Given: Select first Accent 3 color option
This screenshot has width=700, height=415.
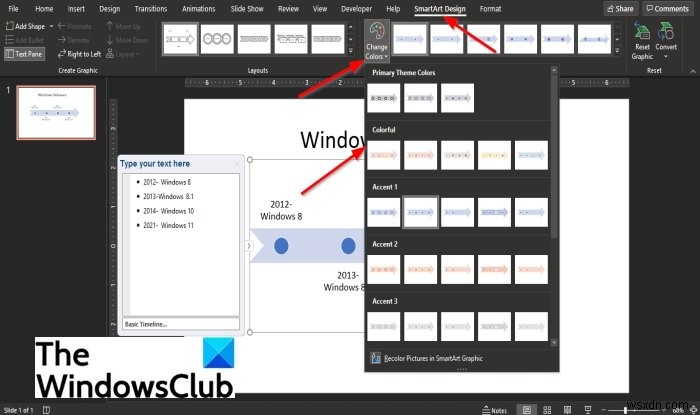Looking at the screenshot, I should 384,327.
